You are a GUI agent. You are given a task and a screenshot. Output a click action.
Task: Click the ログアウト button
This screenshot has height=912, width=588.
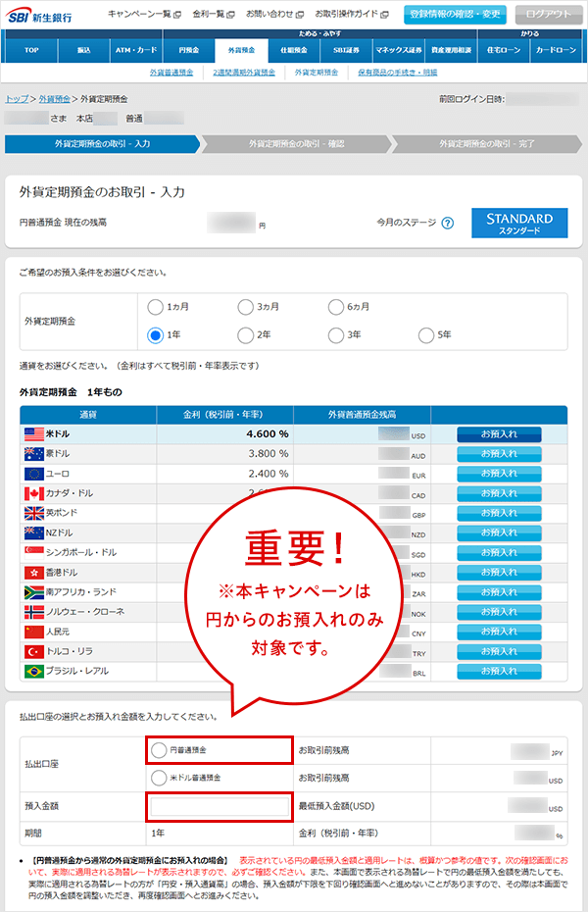coord(548,14)
